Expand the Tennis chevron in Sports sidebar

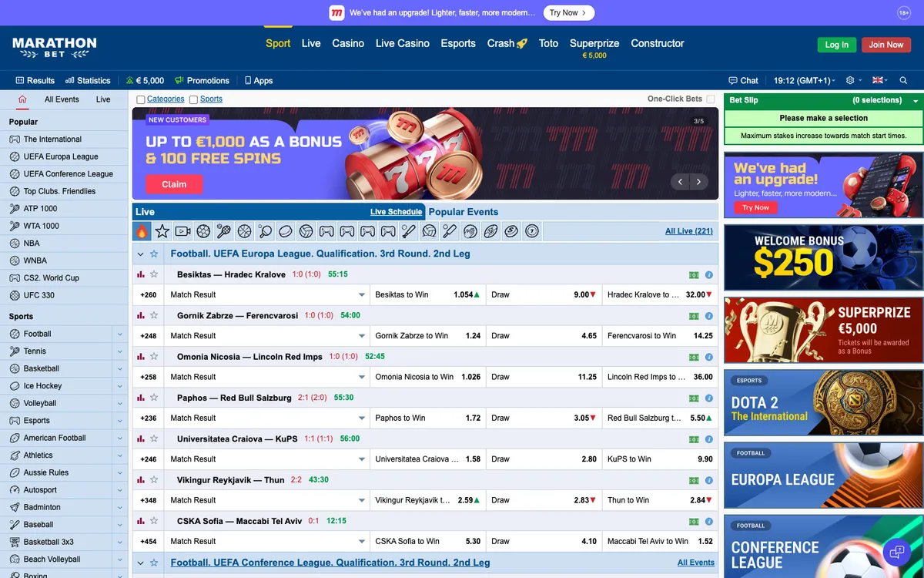pyautogui.click(x=120, y=351)
